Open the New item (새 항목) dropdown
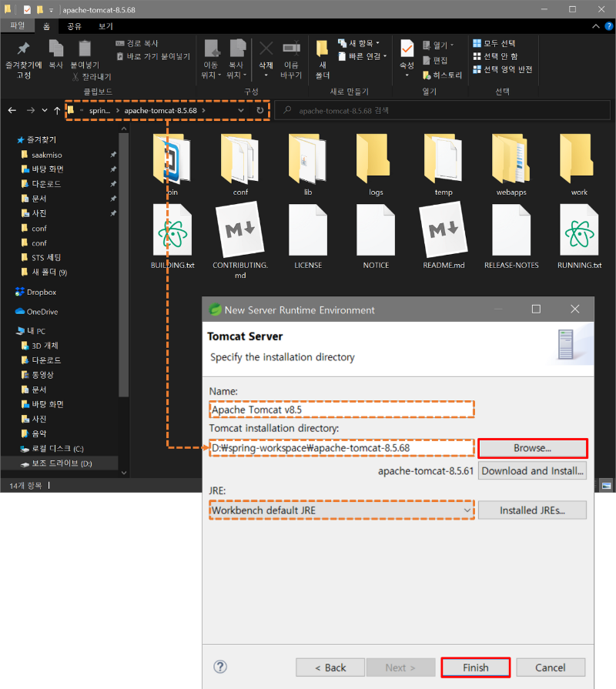The image size is (616, 689). [x=359, y=43]
